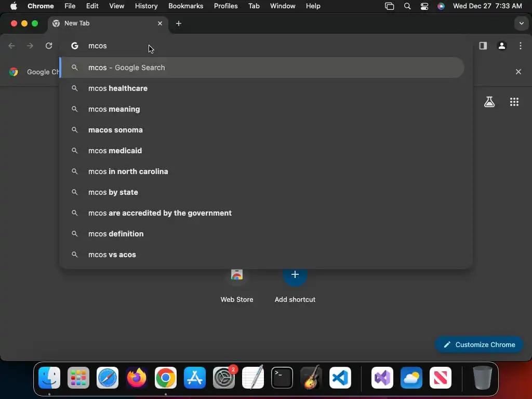
Task: Select the 'mcos vs acos' suggestion
Action: (262, 255)
